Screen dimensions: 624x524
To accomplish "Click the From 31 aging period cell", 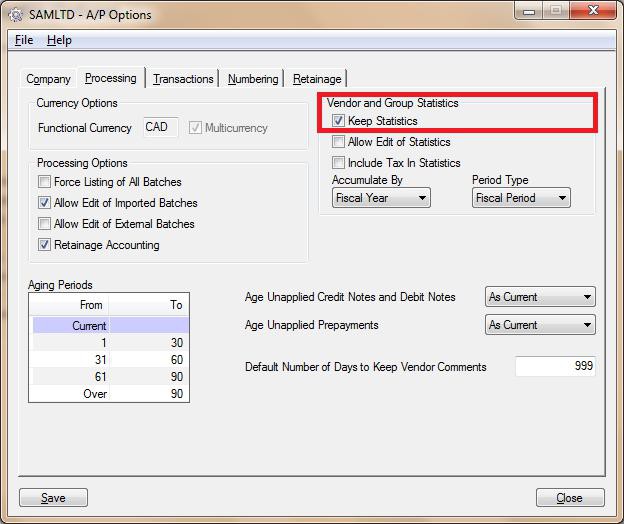I will pyautogui.click(x=70, y=360).
